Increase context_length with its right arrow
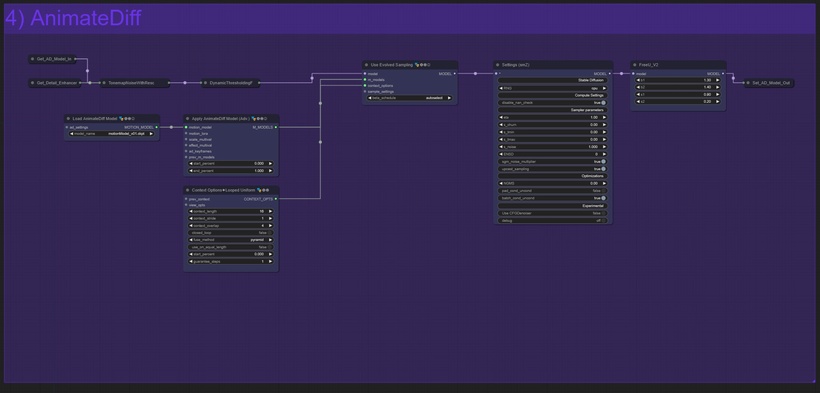The width and height of the screenshot is (820, 393). tap(270, 211)
